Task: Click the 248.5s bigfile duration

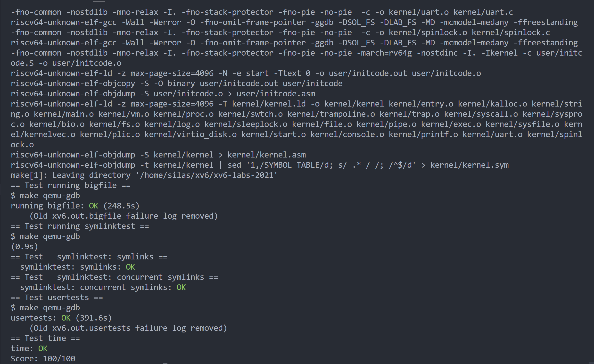Action: [x=121, y=206]
